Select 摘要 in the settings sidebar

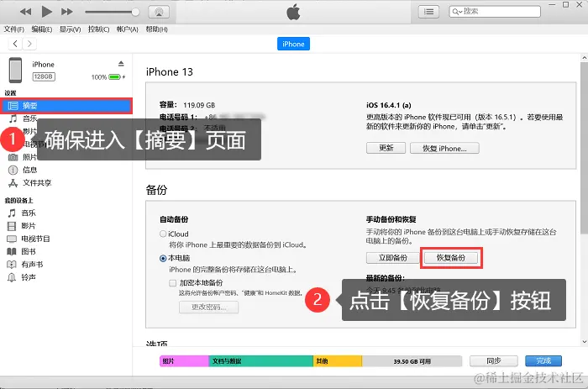pos(66,106)
